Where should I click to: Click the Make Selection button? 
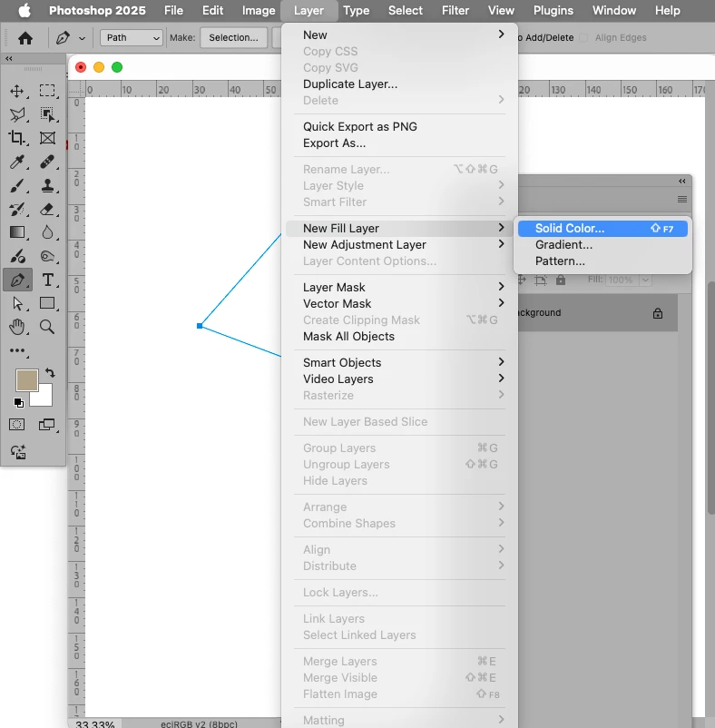click(x=233, y=37)
